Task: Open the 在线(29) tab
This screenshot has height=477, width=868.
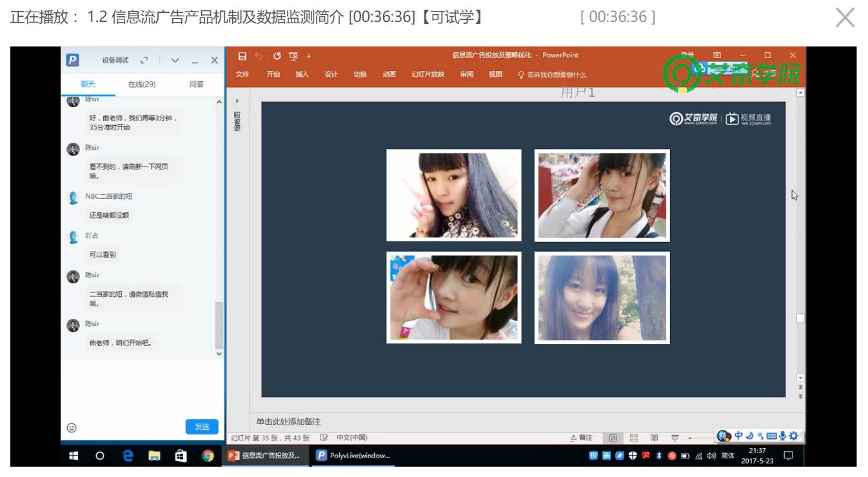Action: (141, 85)
